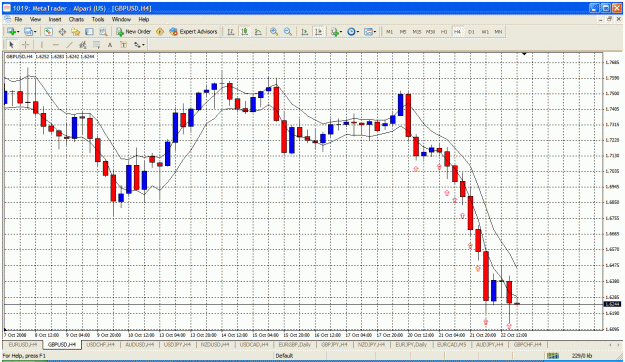Select the M30 timeframe
Image resolution: width=625 pixels, height=362 pixels.
(430, 31)
